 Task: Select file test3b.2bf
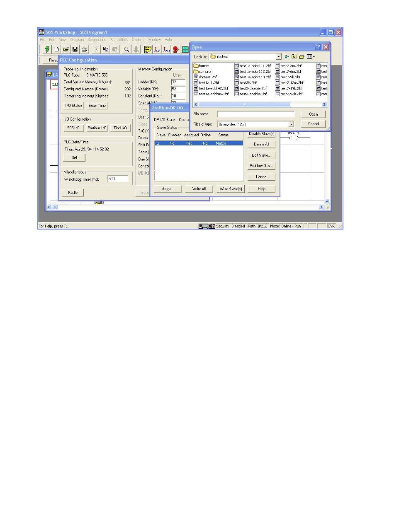pos(246,82)
